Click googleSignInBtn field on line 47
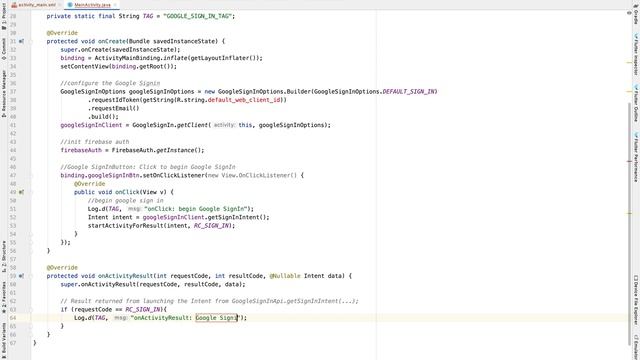Viewport: 640px width, 360px height. [x=113, y=176]
